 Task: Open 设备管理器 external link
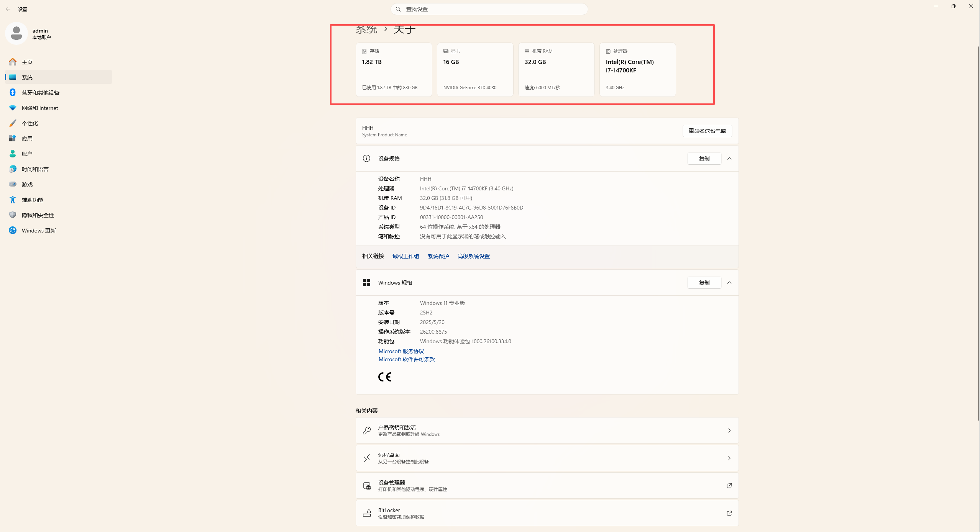547,486
